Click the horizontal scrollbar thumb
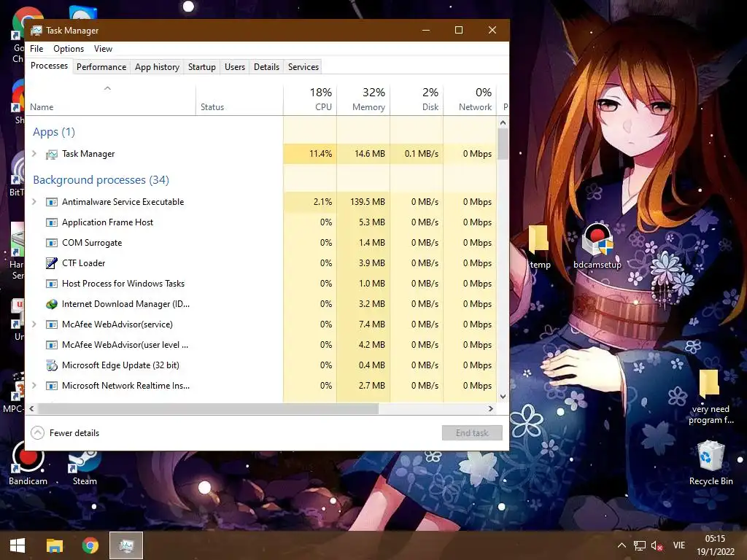Viewport: 747px width, 560px height. [x=208, y=408]
